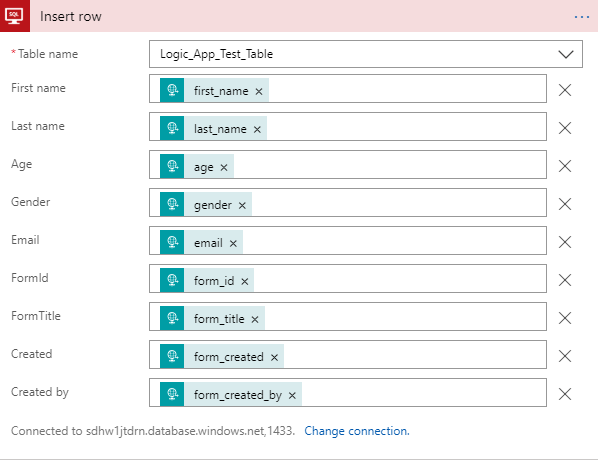Clear the Last name field

[565, 128]
